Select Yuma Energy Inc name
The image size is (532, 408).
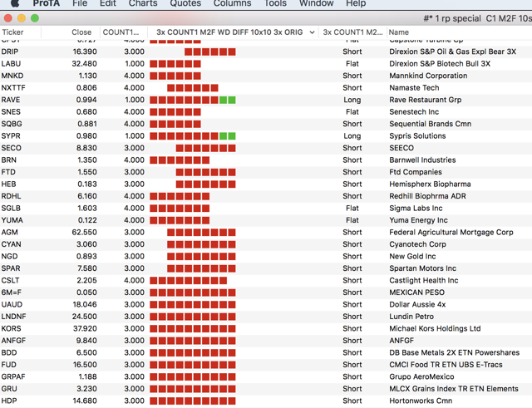[418, 220]
